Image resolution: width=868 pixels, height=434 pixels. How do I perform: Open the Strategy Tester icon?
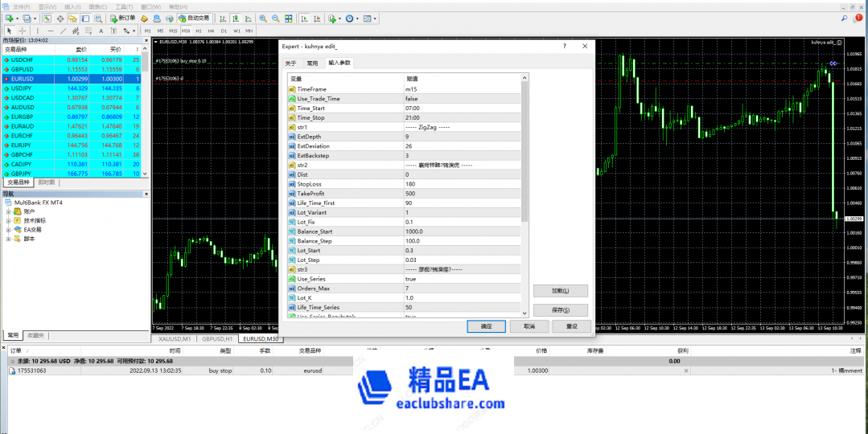tap(97, 18)
